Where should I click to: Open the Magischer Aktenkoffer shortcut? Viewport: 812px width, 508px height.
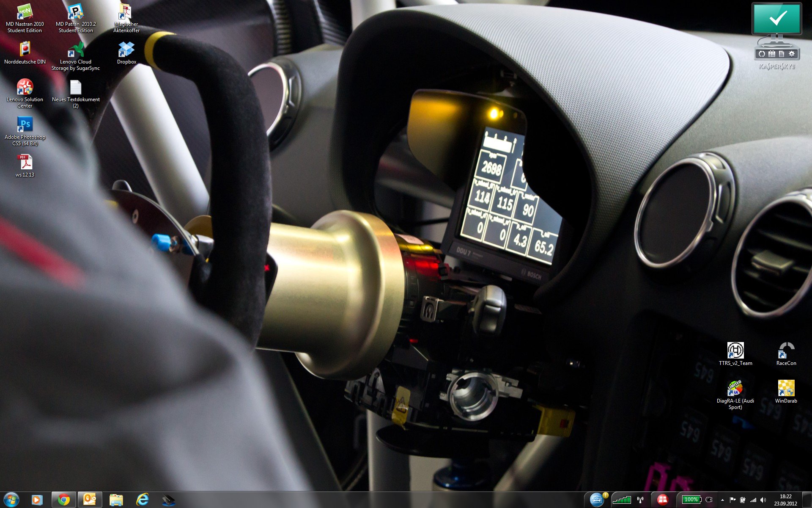[x=126, y=19]
